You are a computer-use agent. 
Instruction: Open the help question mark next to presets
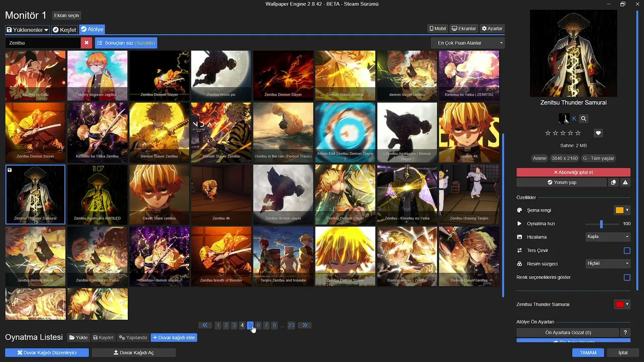(x=625, y=332)
